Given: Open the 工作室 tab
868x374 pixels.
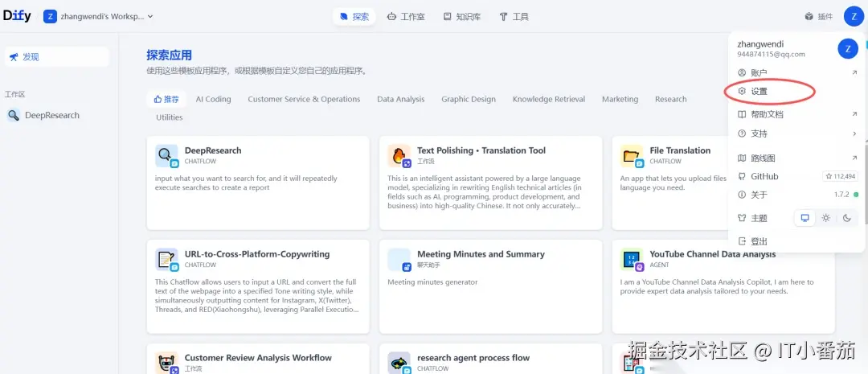Looking at the screenshot, I should pos(406,17).
